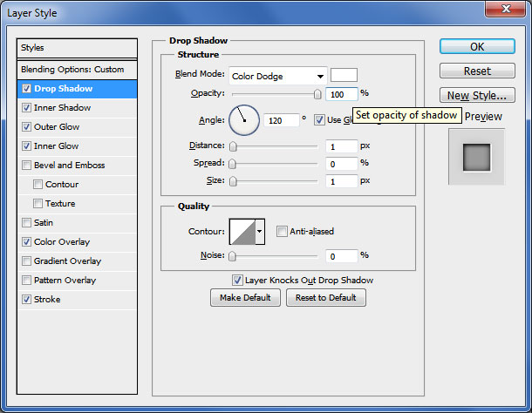Click the Distance slider handle
This screenshot has height=413, width=532.
pyautogui.click(x=233, y=146)
